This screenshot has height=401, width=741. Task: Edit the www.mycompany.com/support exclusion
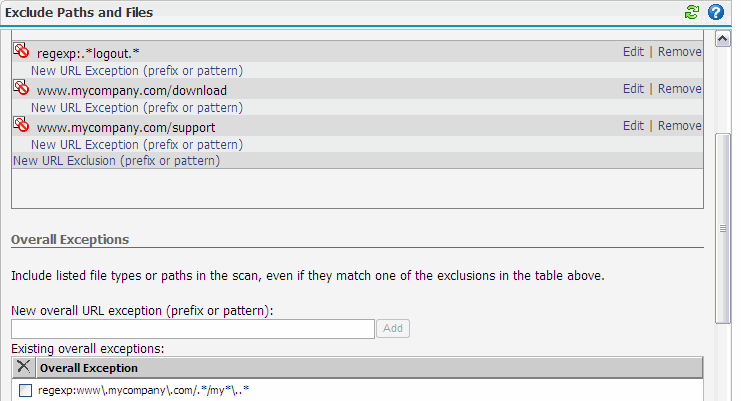pos(633,126)
